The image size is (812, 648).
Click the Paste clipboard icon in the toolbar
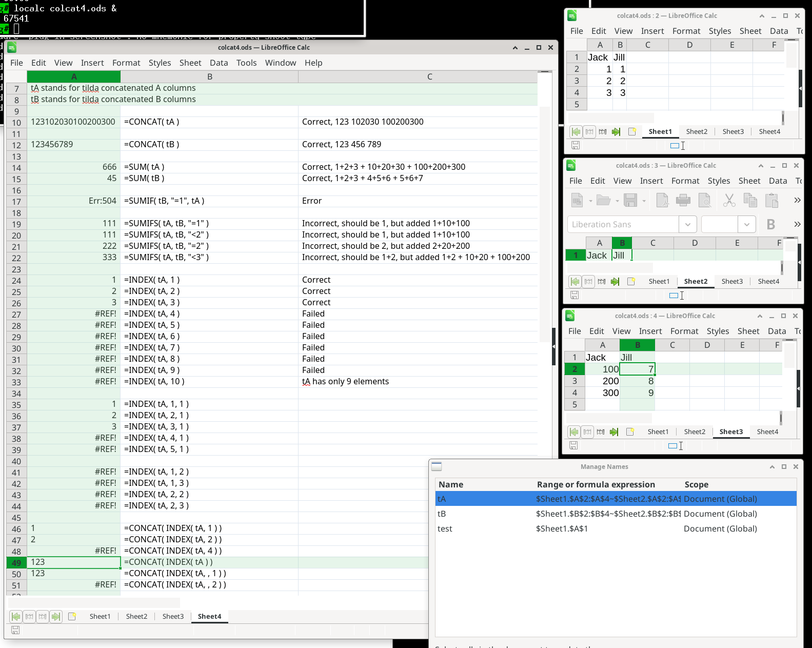pyautogui.click(x=771, y=200)
